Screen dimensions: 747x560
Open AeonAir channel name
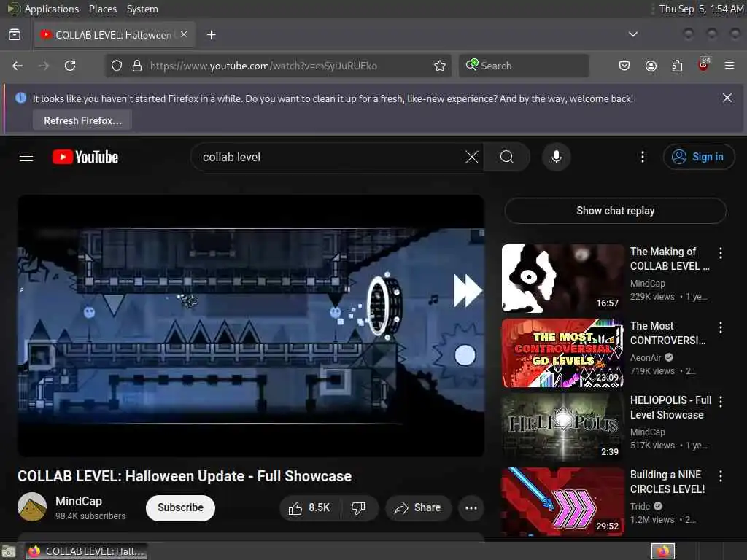(x=646, y=357)
